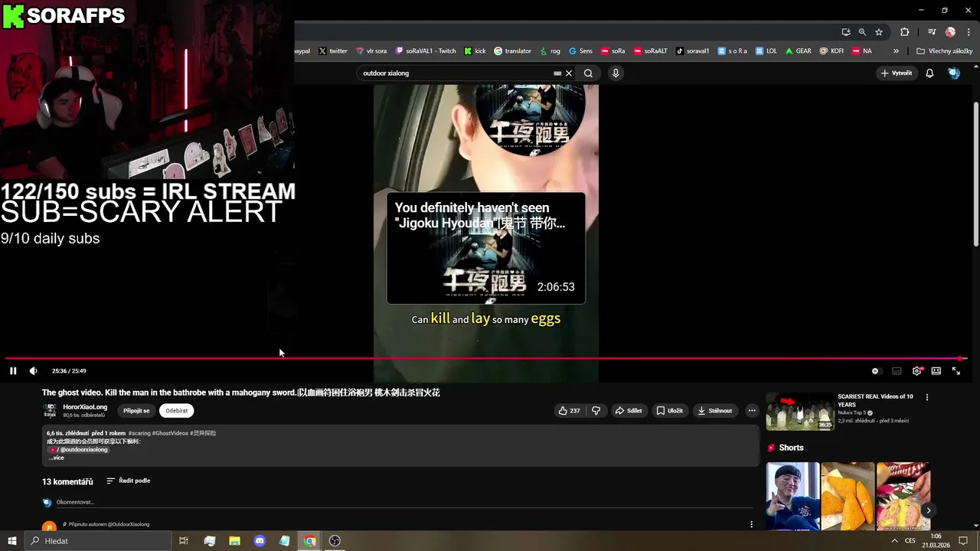Open the Sens bookmark
This screenshot has width=980, height=551.
[x=580, y=51]
